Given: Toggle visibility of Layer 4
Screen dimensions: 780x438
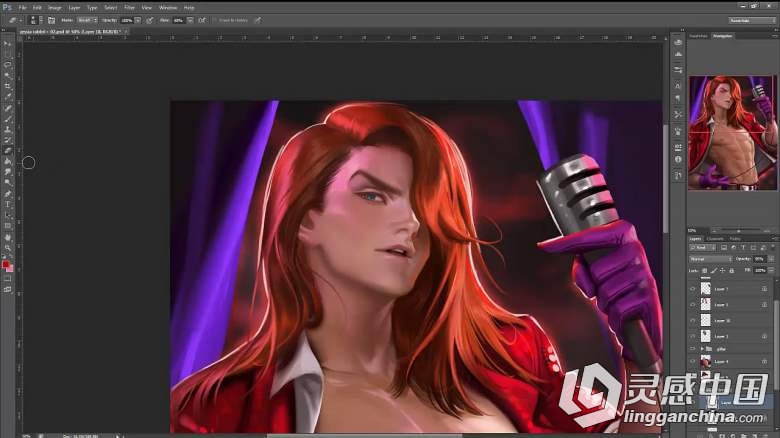Looking at the screenshot, I should coord(692,361).
